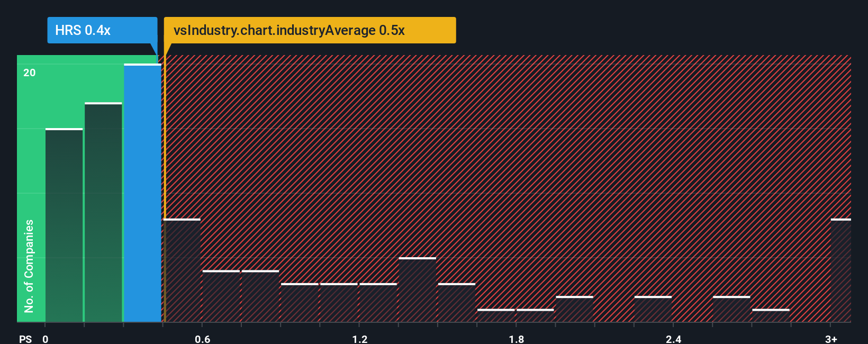
Task: Click the '1.8' x-axis tick label
Action: pos(517,339)
